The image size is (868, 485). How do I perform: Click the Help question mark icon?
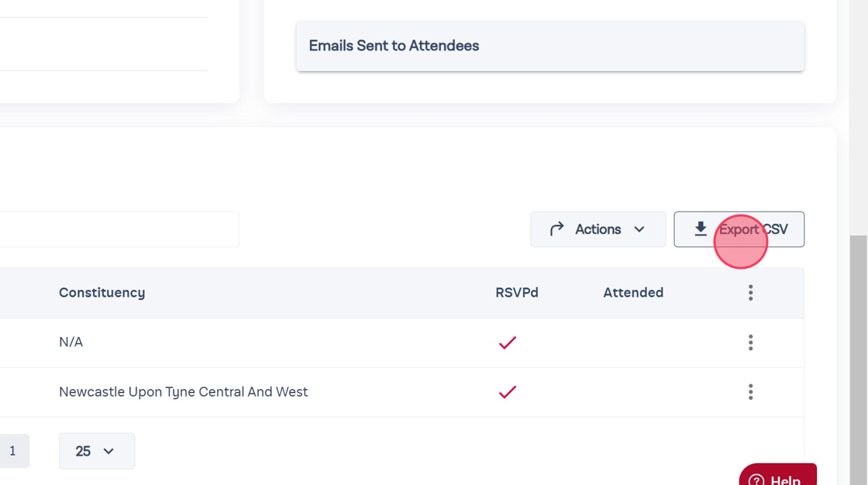756,480
